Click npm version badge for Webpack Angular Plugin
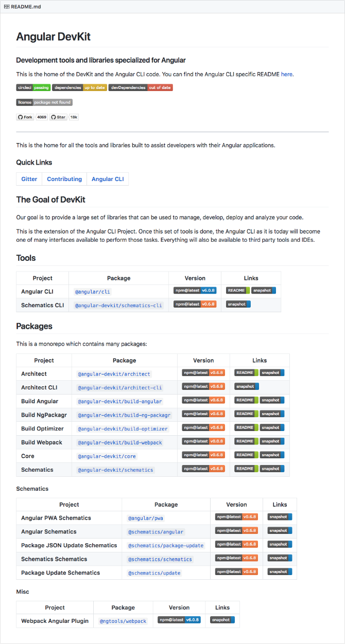This screenshot has width=345, height=644. pos(179,620)
